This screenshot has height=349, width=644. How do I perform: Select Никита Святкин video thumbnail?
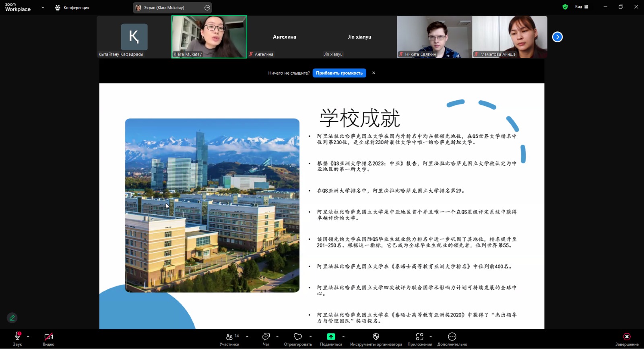click(x=434, y=37)
